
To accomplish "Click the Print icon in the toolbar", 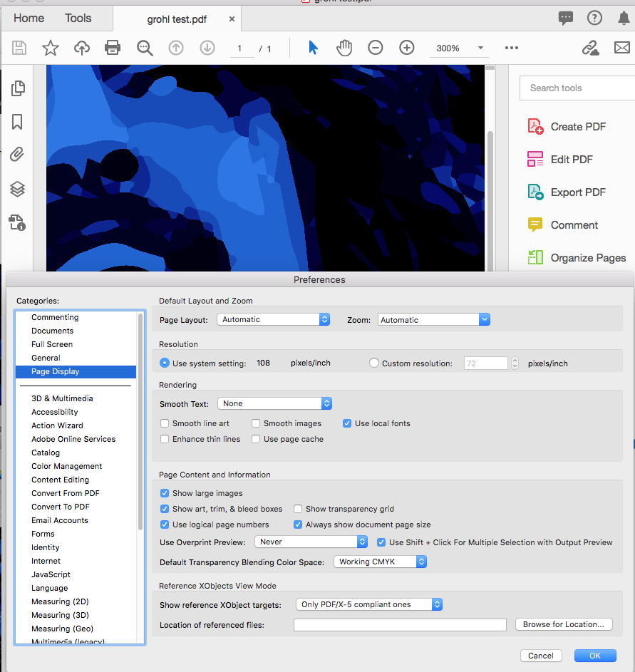I will (113, 48).
